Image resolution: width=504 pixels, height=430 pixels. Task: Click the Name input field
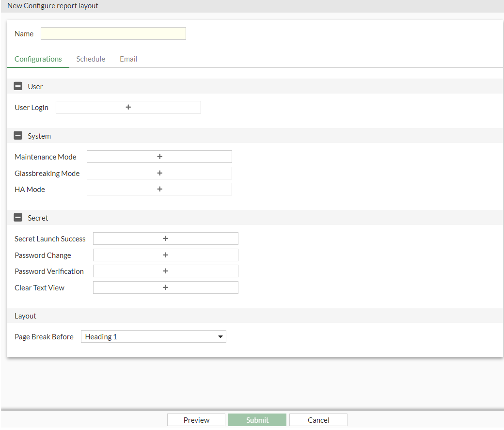click(x=113, y=33)
